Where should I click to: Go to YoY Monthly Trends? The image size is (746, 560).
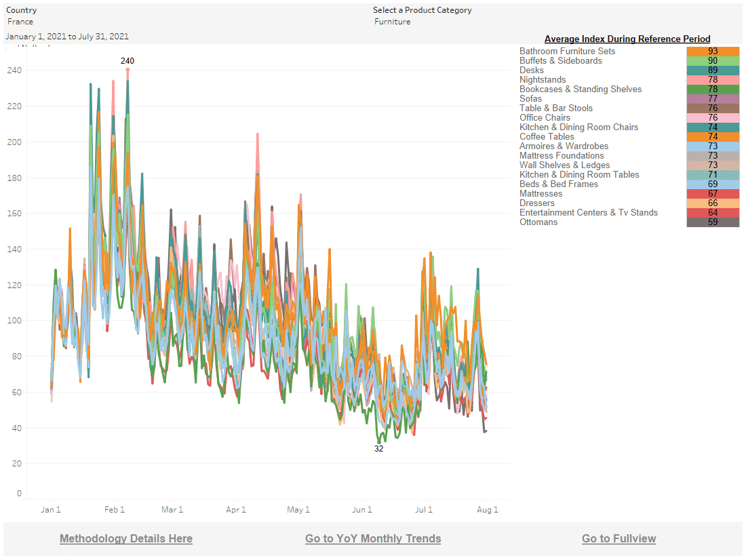[x=373, y=539]
